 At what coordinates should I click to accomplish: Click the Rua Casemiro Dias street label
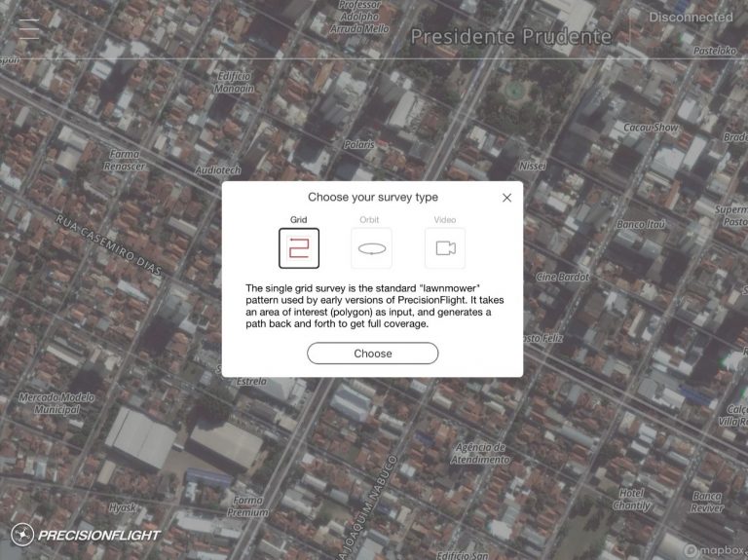(x=109, y=244)
